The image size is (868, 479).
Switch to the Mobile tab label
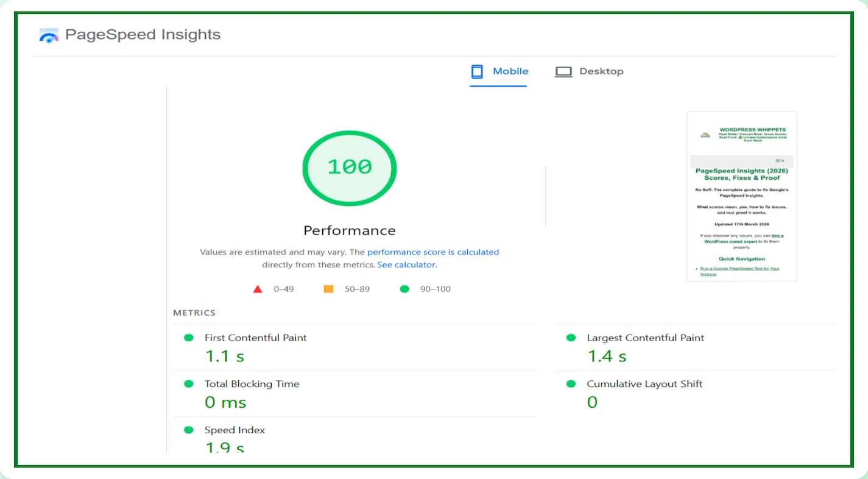510,71
